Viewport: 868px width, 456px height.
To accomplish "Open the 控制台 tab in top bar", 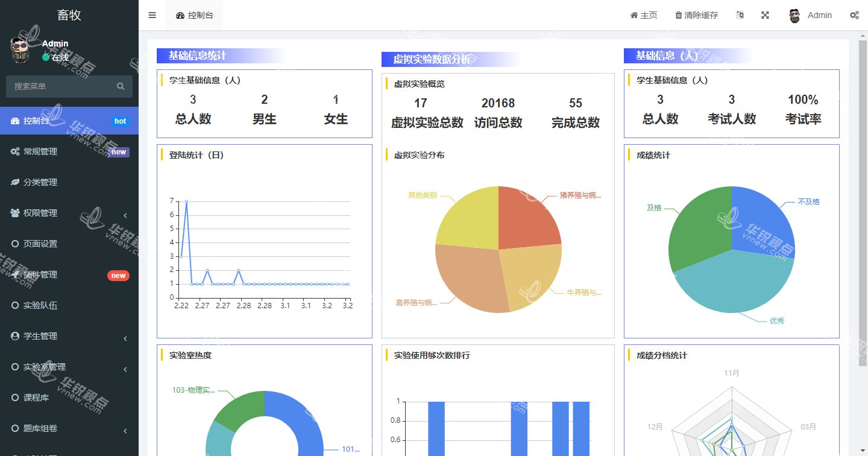I will [x=194, y=15].
